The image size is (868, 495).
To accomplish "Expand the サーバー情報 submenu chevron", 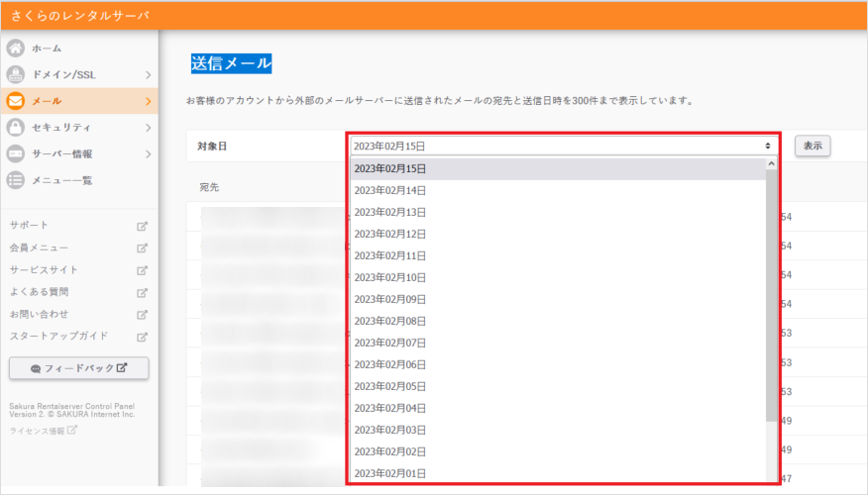I will coord(148,153).
